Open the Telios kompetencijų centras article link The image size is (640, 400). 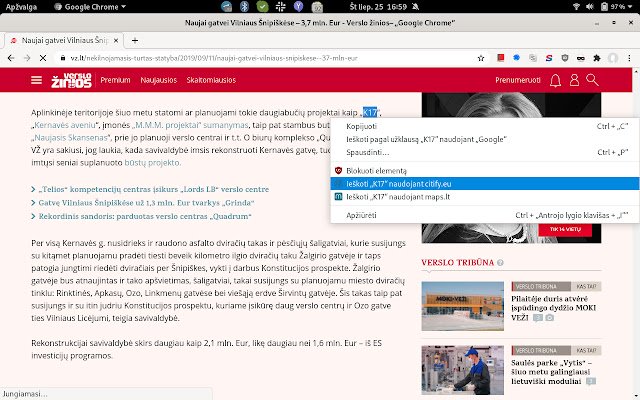[x=153, y=189]
